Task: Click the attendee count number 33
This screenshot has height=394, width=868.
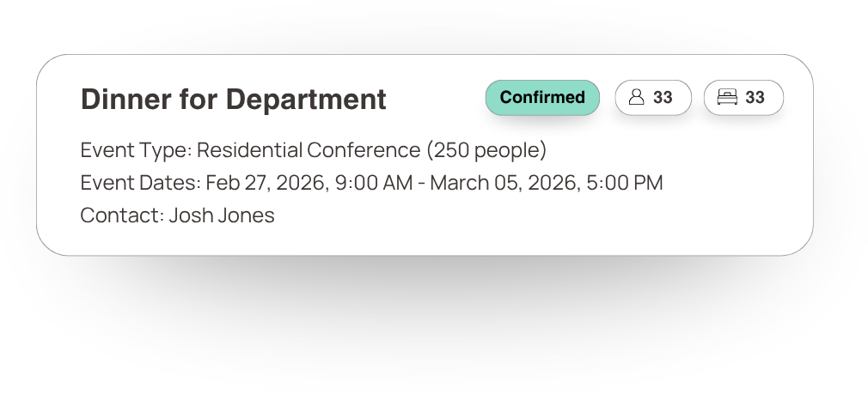Action: pos(663,98)
